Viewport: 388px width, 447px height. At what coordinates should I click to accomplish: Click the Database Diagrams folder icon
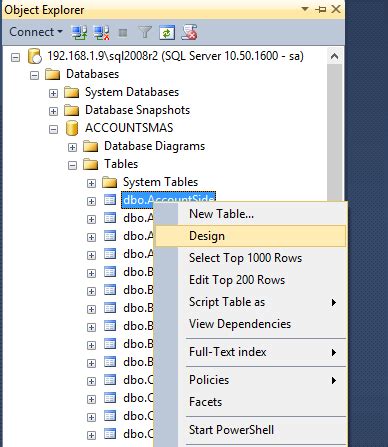coord(90,146)
